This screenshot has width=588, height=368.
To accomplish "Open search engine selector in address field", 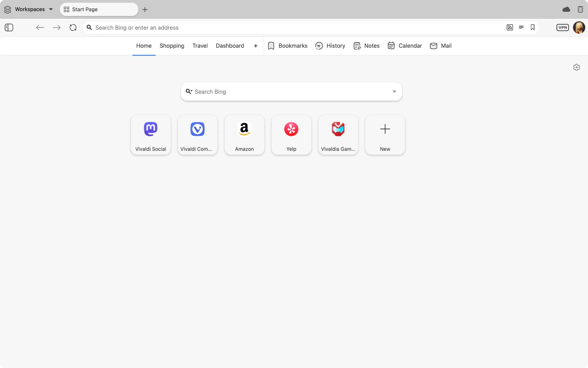I will point(89,27).
